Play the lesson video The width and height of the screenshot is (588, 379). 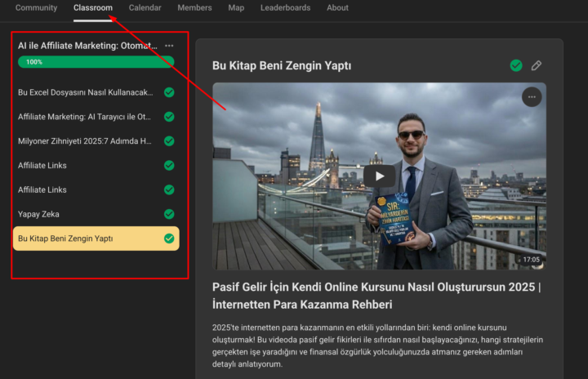(380, 176)
